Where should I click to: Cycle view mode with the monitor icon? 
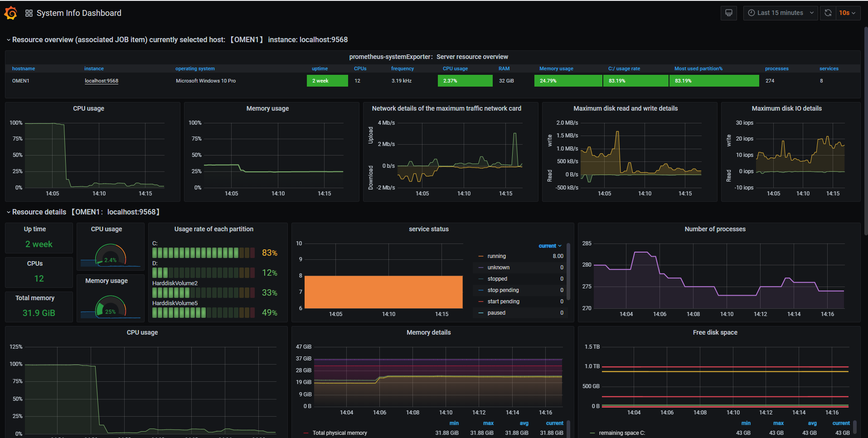(728, 13)
